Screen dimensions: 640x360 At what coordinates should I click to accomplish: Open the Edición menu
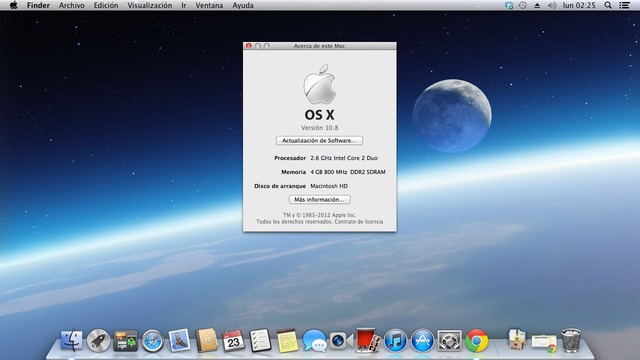[106, 5]
